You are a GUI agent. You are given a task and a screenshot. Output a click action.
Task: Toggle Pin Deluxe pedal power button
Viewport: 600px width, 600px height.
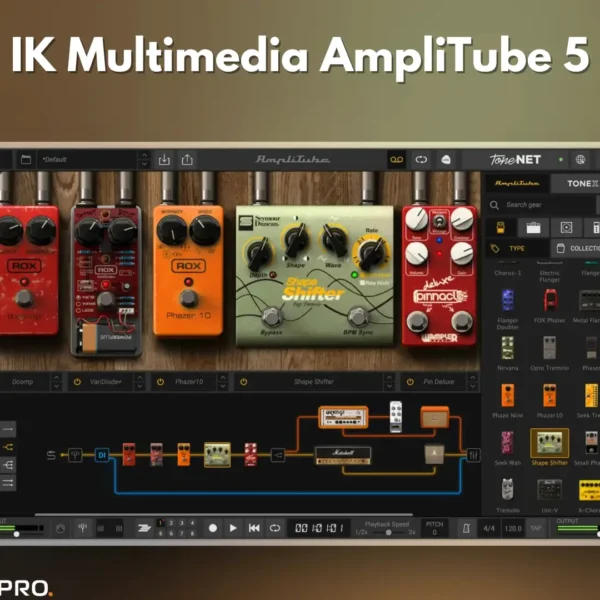click(410, 382)
